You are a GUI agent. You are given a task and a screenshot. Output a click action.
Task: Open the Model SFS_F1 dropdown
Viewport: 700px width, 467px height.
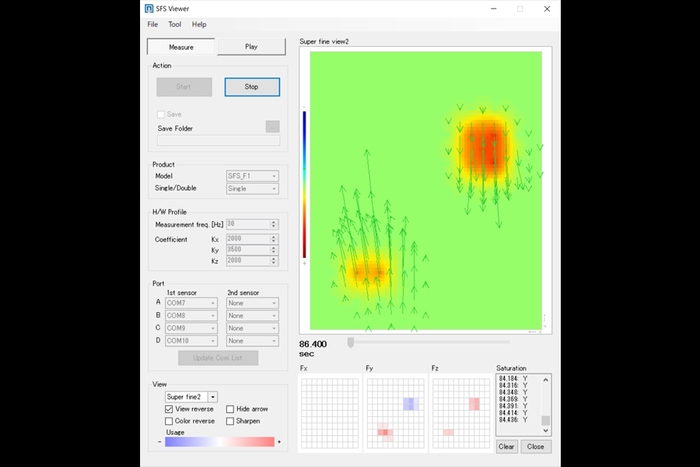[x=252, y=176]
